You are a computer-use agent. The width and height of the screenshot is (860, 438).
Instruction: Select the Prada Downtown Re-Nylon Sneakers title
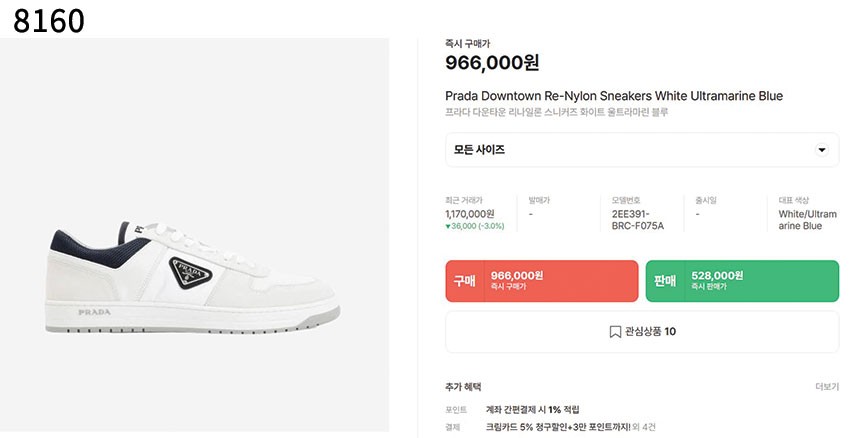coord(614,96)
